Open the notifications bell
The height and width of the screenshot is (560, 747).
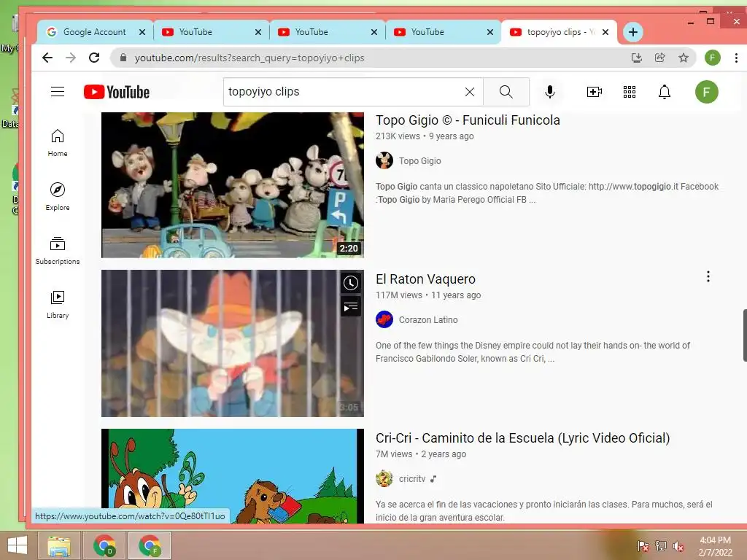665,92
